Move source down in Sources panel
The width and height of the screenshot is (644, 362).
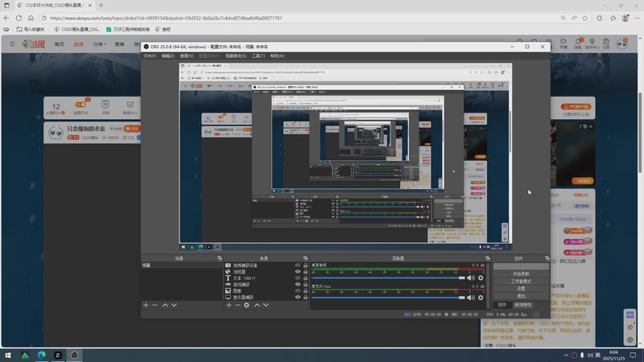click(266, 305)
